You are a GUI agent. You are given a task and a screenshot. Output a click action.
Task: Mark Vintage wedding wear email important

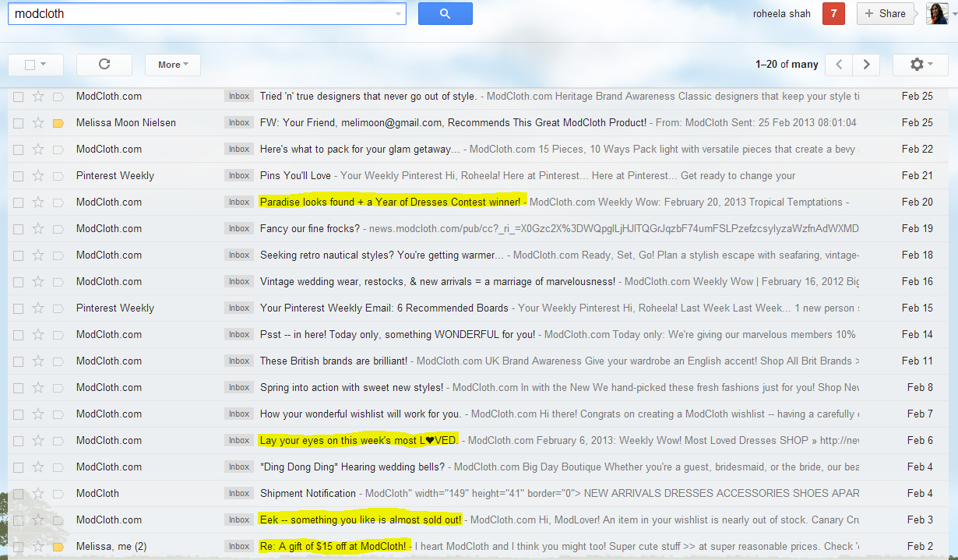coord(58,281)
